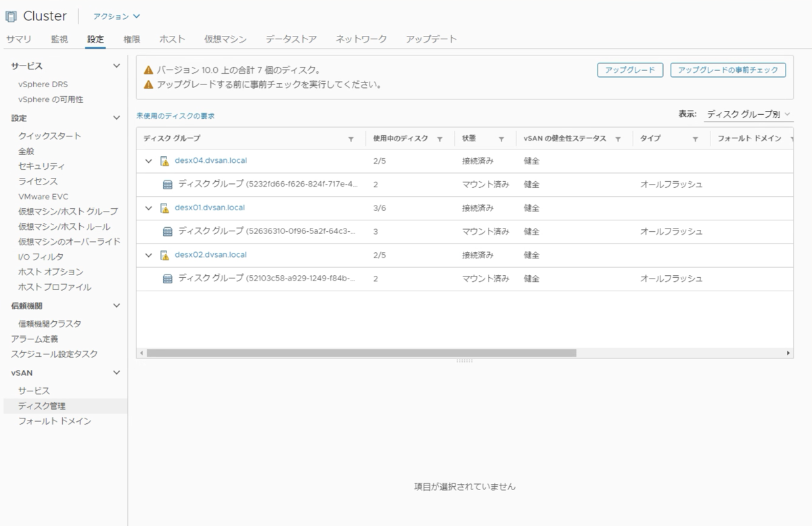The image size is (812, 526).
Task: Open desx02.dvsan.local host link
Action: click(210, 255)
